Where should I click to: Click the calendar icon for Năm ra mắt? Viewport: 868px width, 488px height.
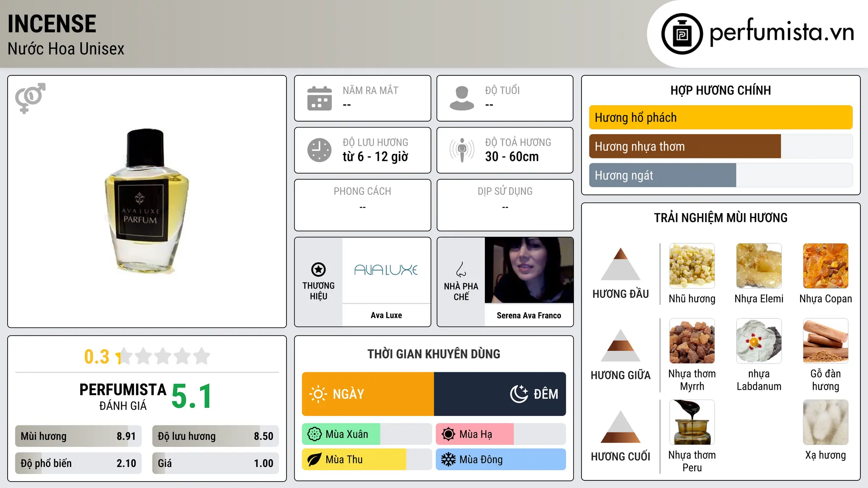click(x=320, y=98)
